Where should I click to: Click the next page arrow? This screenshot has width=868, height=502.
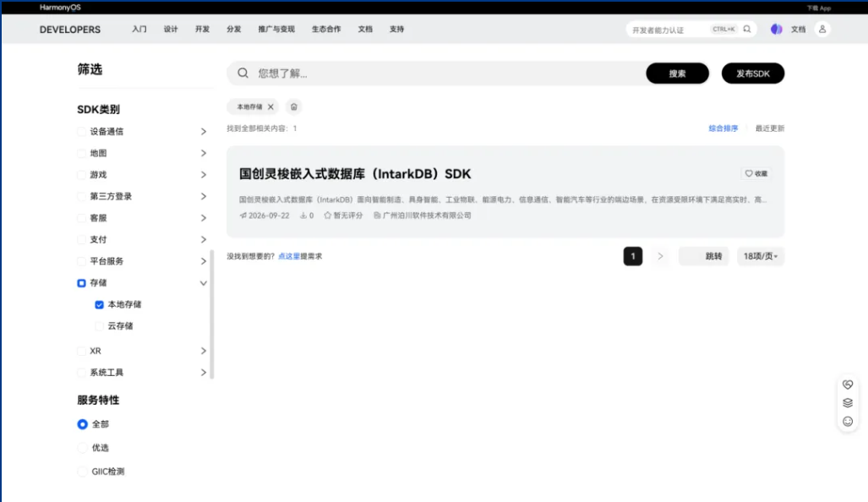660,256
